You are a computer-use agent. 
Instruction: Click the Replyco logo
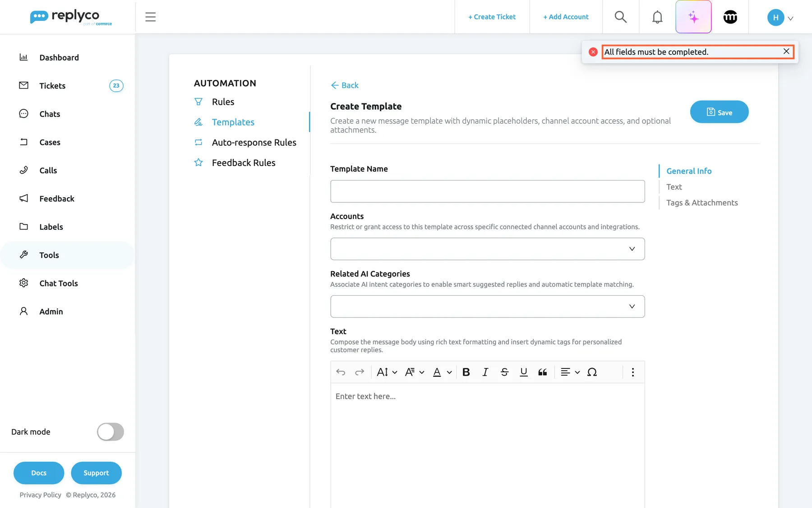[x=71, y=17]
